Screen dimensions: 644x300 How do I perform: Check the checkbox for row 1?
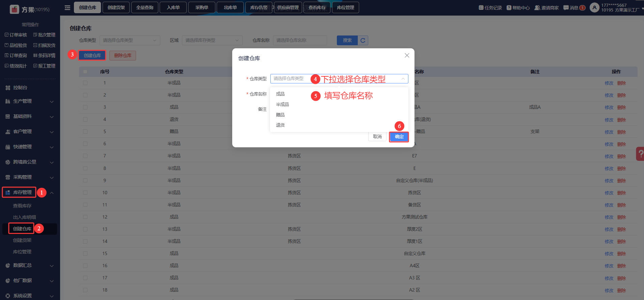point(85,83)
